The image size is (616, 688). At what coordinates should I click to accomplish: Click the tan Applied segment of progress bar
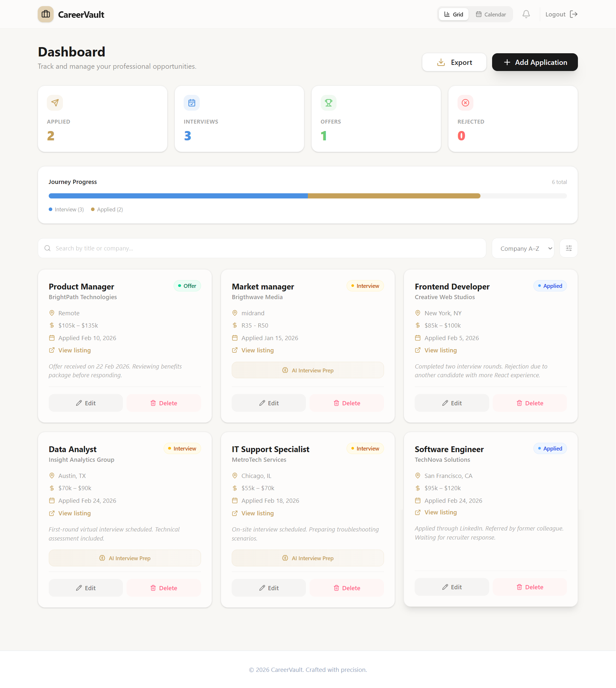coord(394,196)
